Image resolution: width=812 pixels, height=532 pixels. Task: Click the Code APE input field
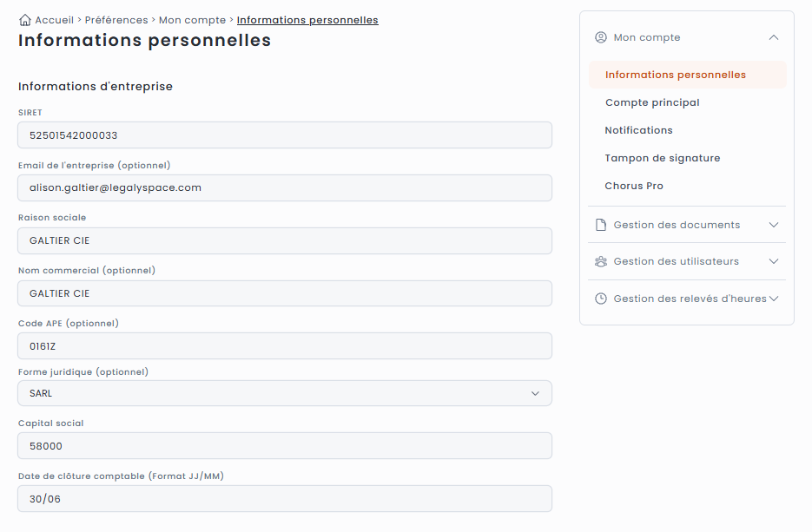click(x=285, y=345)
